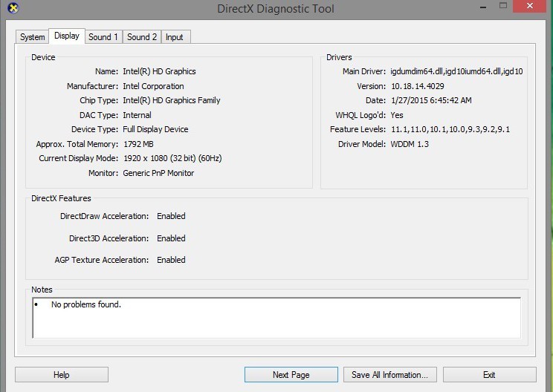Click the 'DirectDraw Acceleration:' label

104,216
